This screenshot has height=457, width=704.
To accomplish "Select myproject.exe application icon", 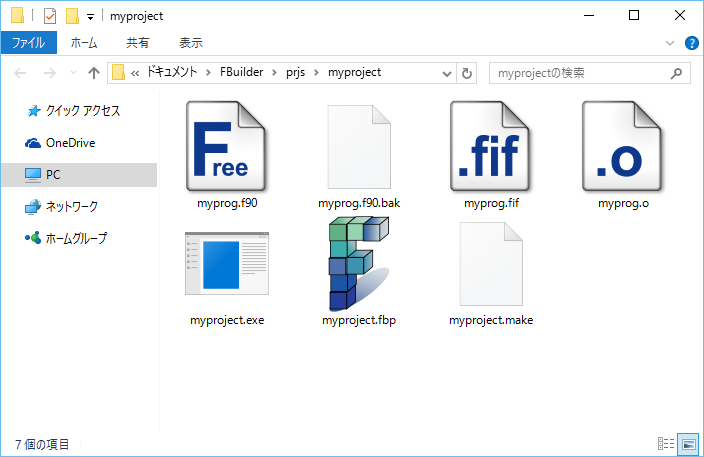I will tap(226, 268).
